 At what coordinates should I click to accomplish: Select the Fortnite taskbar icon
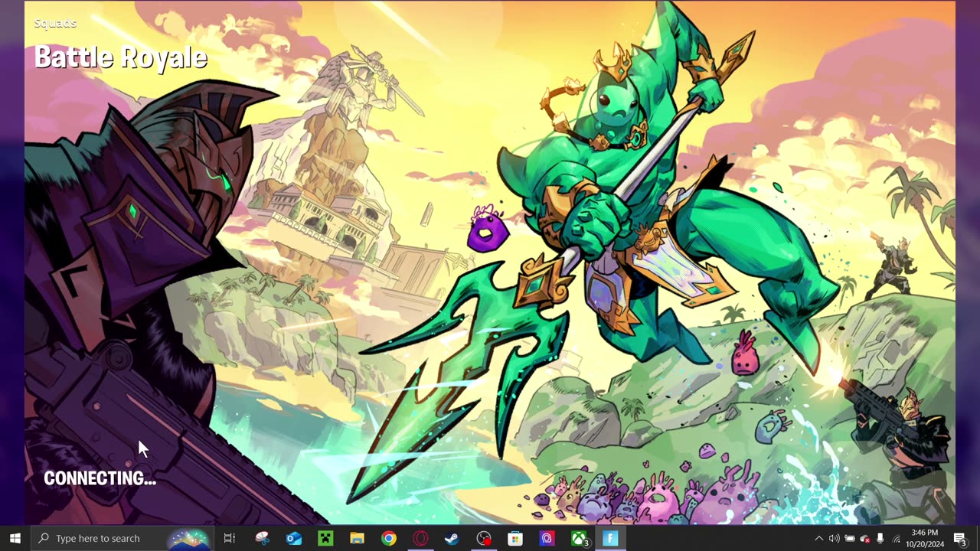point(610,538)
